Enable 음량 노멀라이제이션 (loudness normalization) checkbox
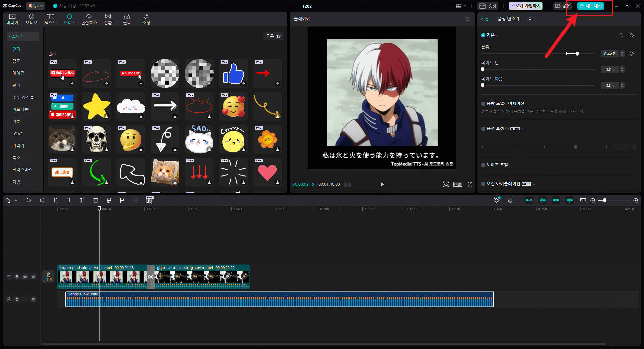 coord(483,104)
